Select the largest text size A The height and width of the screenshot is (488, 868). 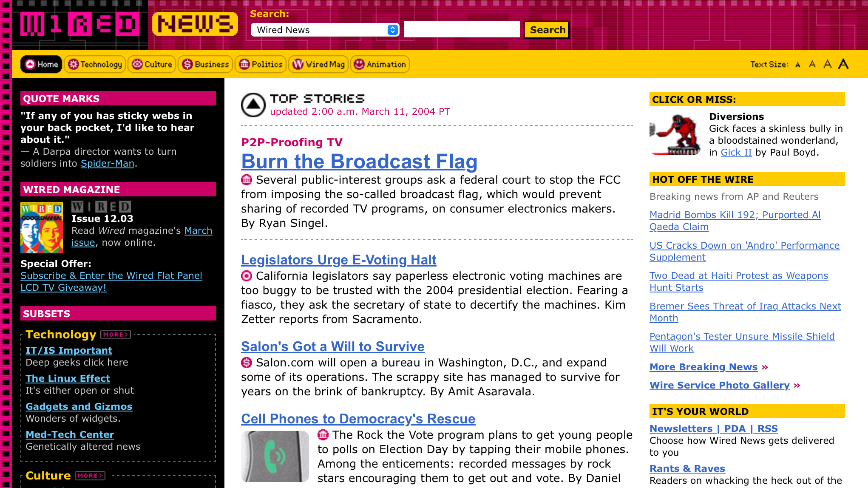point(843,64)
